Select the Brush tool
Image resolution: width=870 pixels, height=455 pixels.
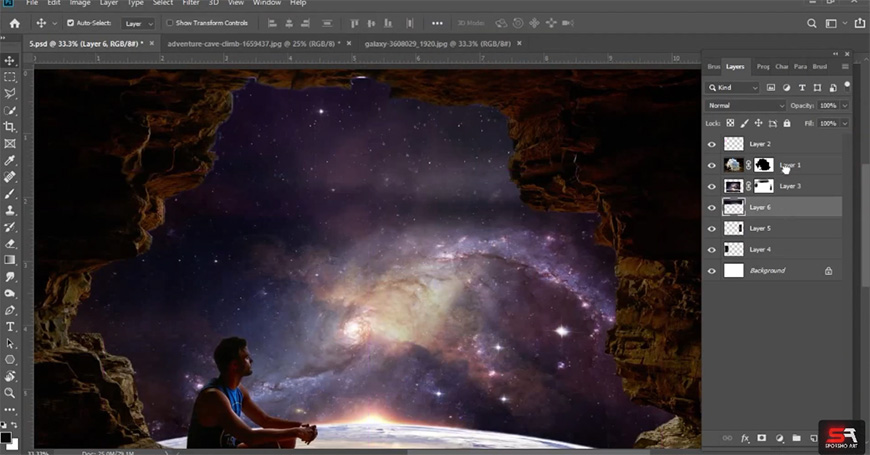pos(9,193)
